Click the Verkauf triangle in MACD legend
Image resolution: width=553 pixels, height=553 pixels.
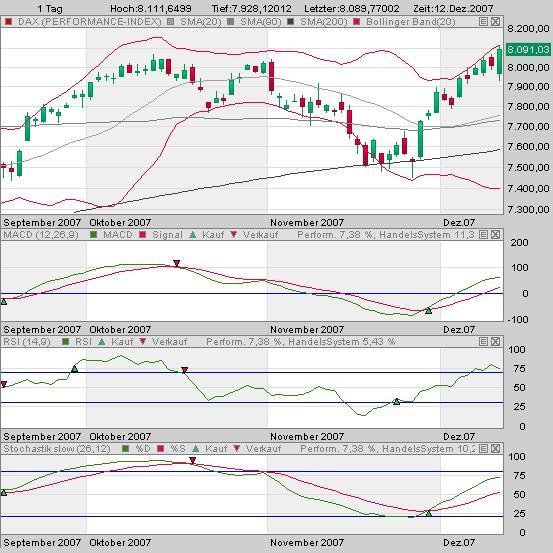[x=233, y=235]
